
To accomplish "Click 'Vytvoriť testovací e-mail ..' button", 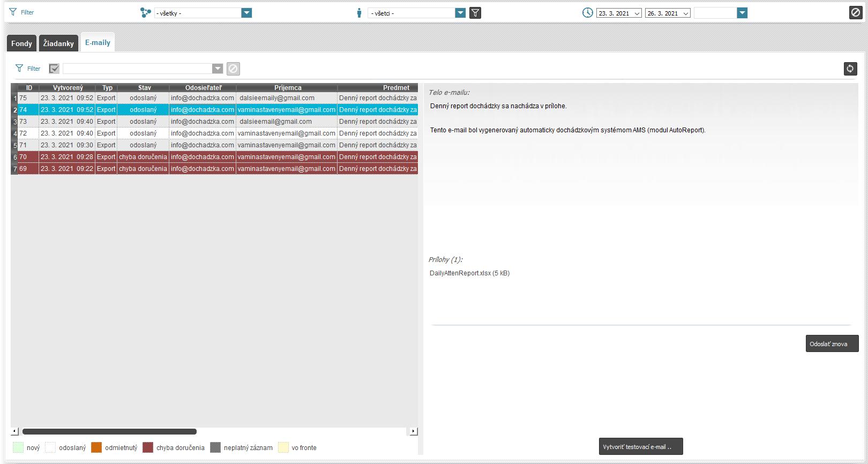I will pyautogui.click(x=640, y=447).
